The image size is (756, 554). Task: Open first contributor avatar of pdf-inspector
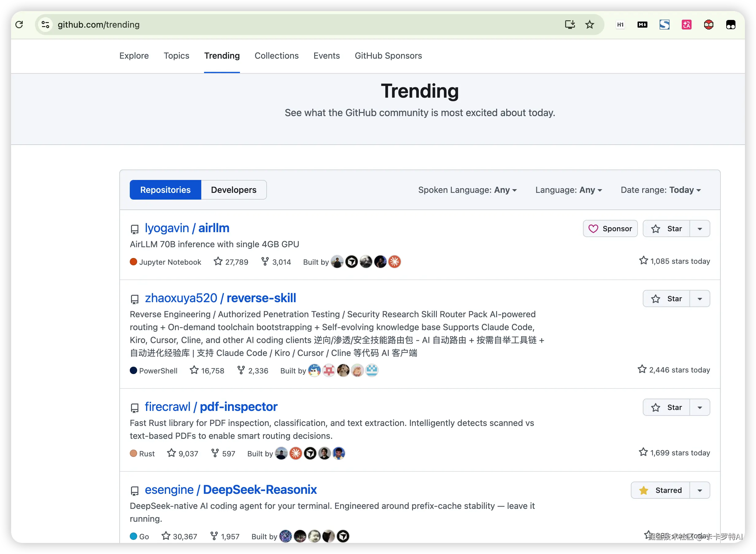281,453
